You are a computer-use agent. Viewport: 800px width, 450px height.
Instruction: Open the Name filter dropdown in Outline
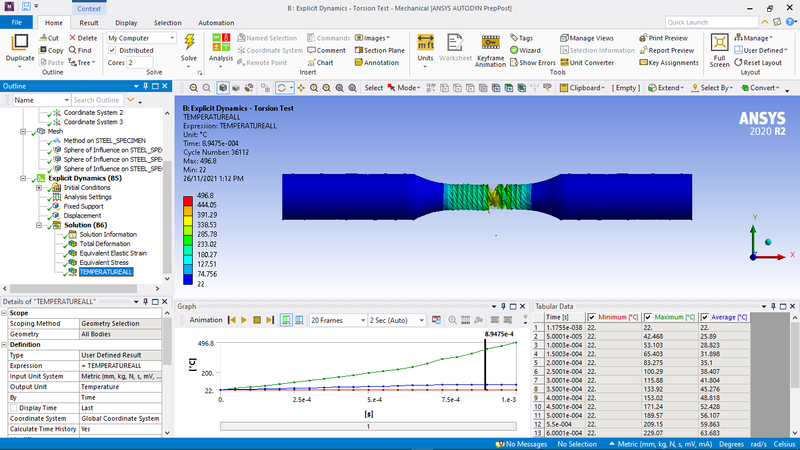click(41, 100)
